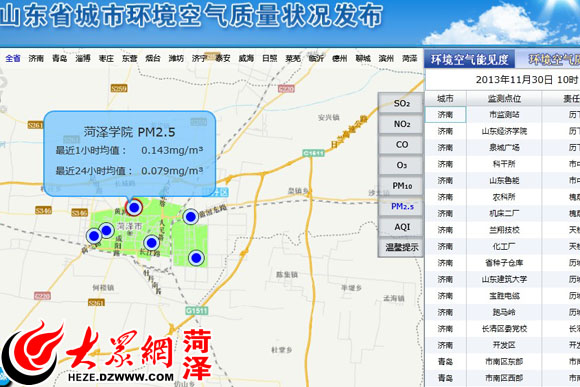Select the 泉城广场 table row
Viewport: 580px width, 387px height.
[502, 148]
